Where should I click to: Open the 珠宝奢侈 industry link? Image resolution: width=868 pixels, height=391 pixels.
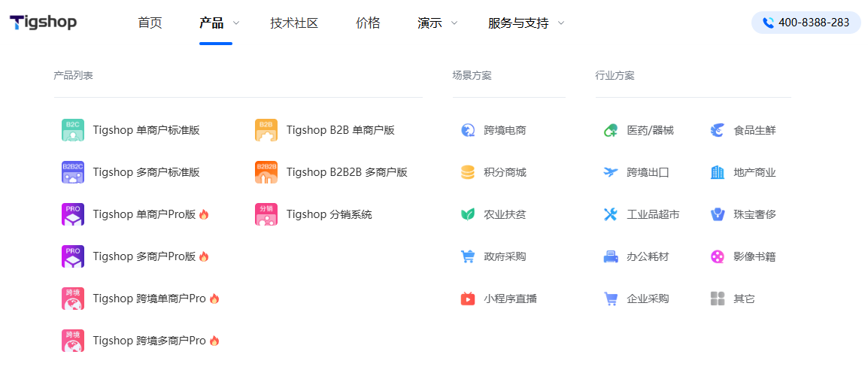tap(754, 214)
